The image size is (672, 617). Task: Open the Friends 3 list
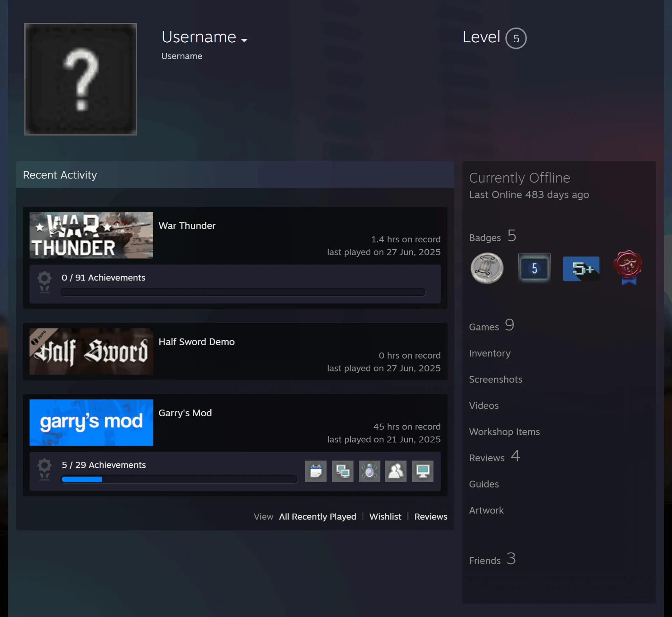point(492,559)
